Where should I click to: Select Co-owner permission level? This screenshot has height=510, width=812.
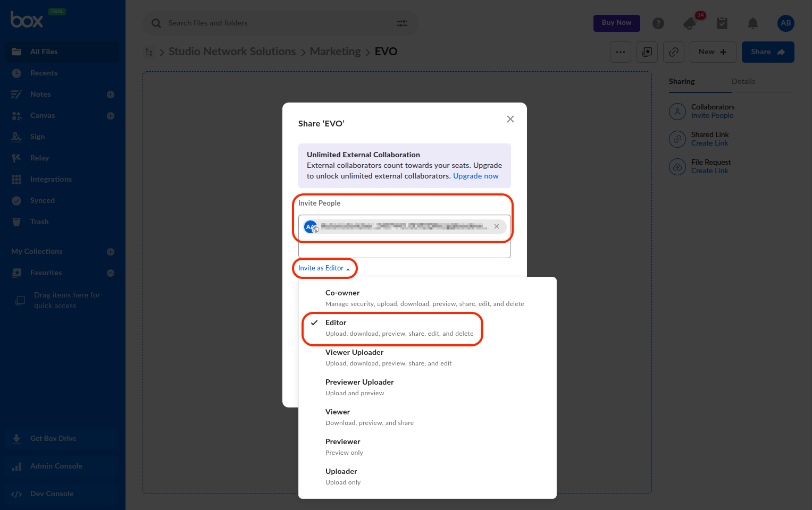tap(428, 298)
